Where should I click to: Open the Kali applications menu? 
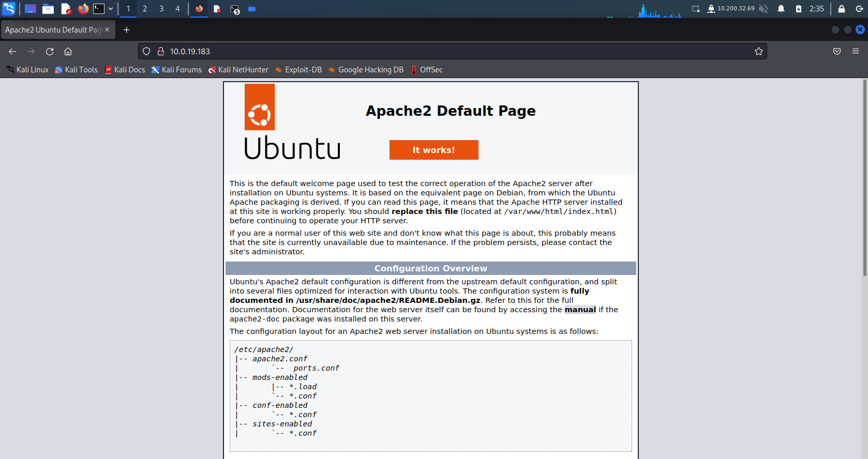tap(9, 9)
